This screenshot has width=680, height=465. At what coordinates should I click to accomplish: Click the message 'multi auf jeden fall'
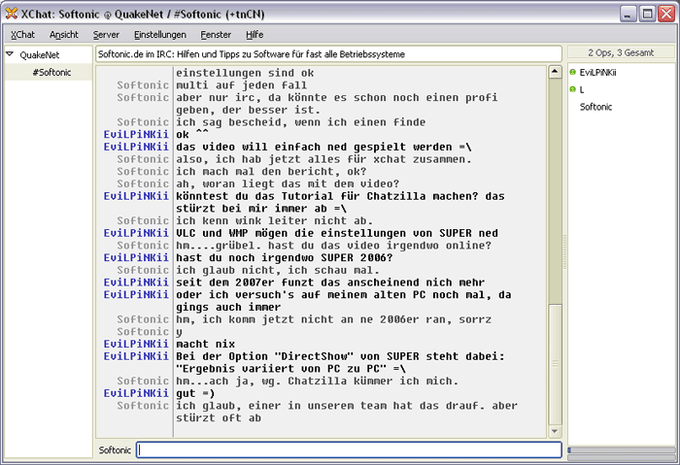pos(241,85)
